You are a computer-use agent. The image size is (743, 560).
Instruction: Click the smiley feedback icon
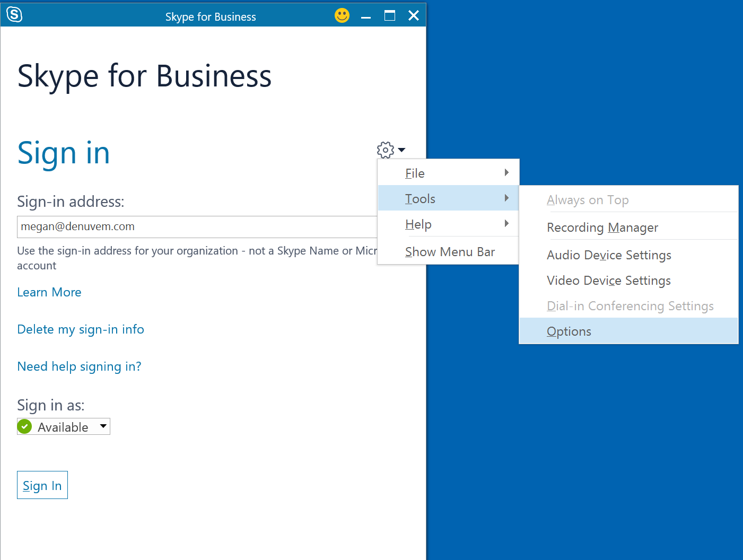[x=342, y=15]
